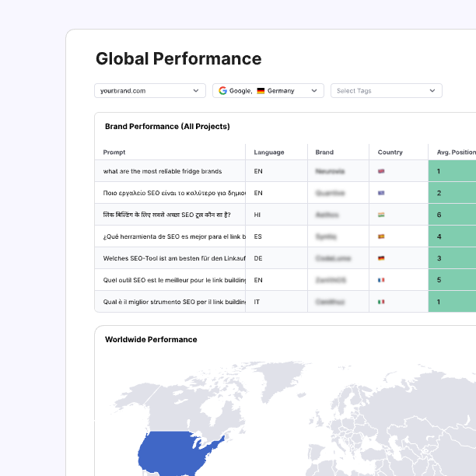The width and height of the screenshot is (476, 476).
Task: Select the '¿Qué herramienta de SEO' prompt
Action: pos(174,236)
